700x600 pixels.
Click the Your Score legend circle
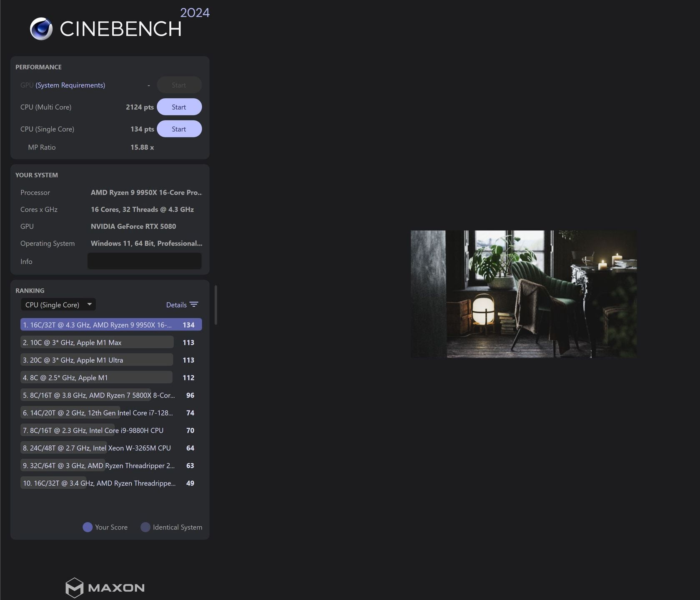88,527
